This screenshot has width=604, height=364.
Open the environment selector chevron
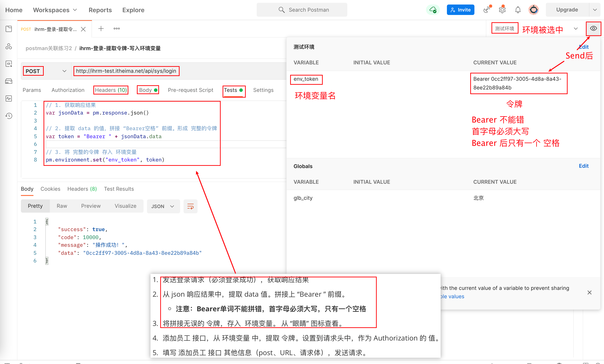click(576, 29)
